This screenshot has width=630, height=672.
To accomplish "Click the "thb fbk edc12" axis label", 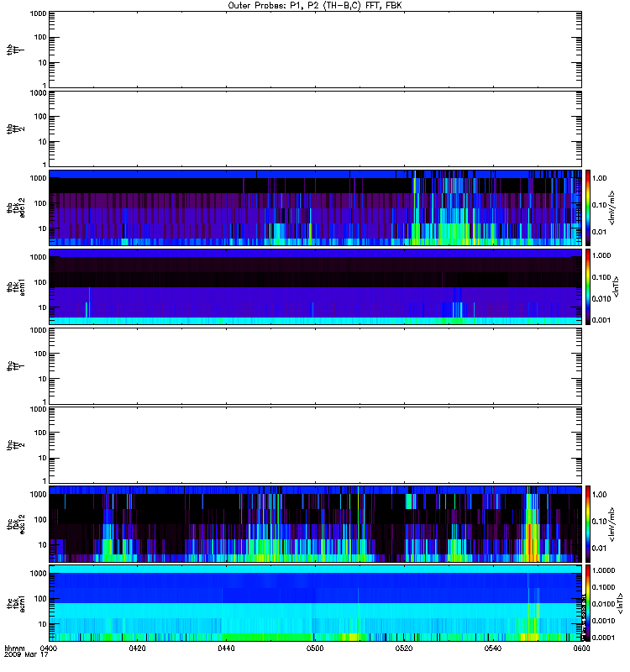I will [15, 207].
